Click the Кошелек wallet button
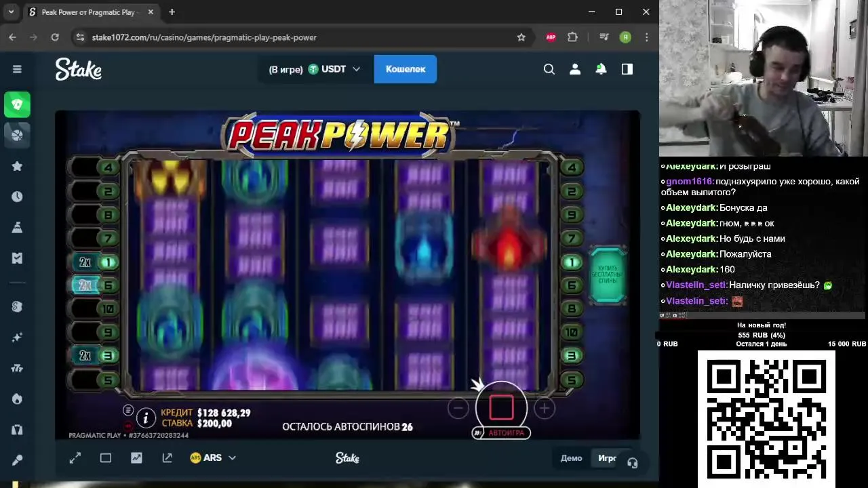The height and width of the screenshot is (488, 868). click(406, 69)
